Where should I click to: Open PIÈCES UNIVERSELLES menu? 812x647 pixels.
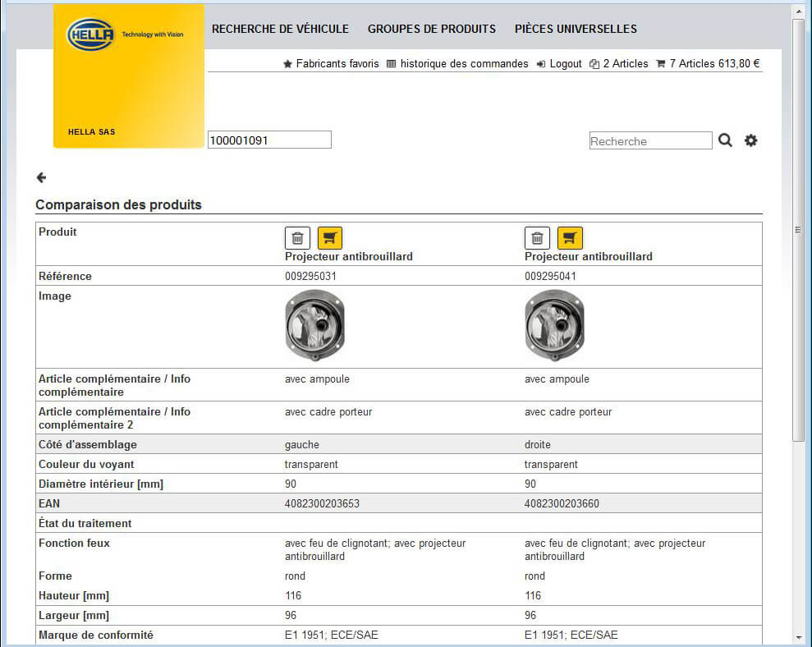(x=576, y=29)
